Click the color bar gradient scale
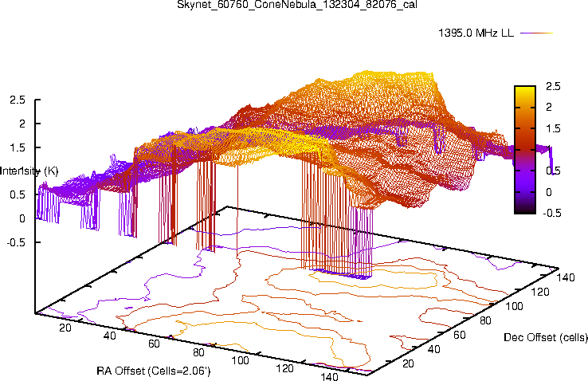The height and width of the screenshot is (381, 588). point(525,150)
